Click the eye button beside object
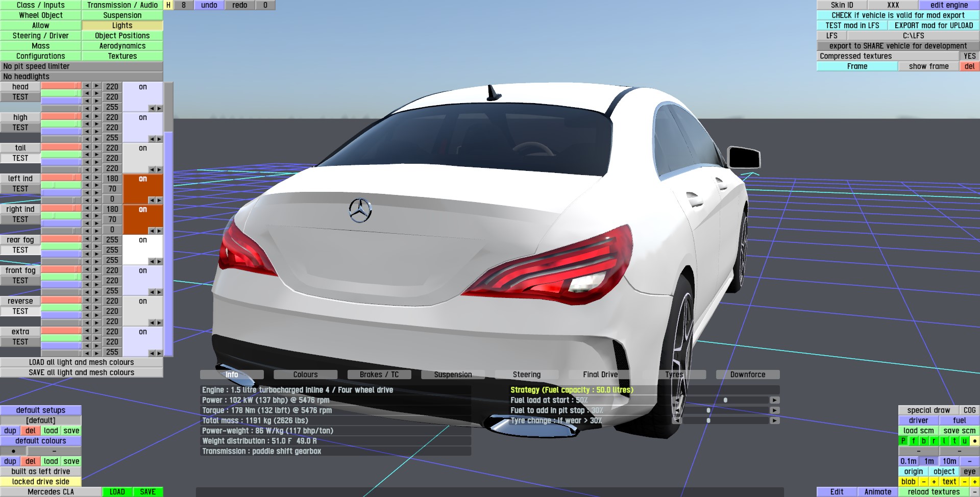 click(x=970, y=471)
